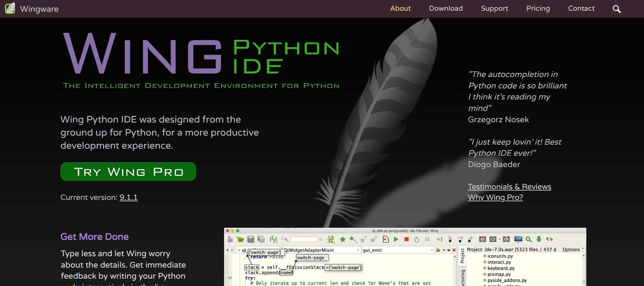This screenshot has width=644, height=286.
Task: Click the monitor display icon in Wing toolbar
Action: 518,239
